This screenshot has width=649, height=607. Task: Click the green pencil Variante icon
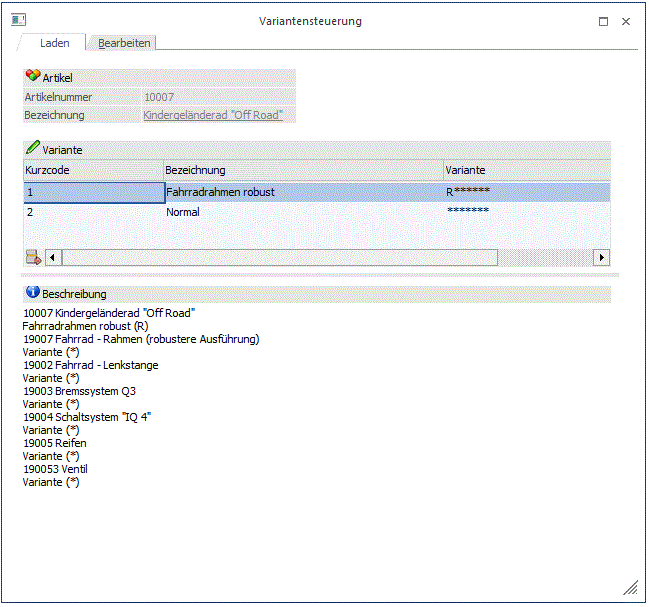[32, 148]
